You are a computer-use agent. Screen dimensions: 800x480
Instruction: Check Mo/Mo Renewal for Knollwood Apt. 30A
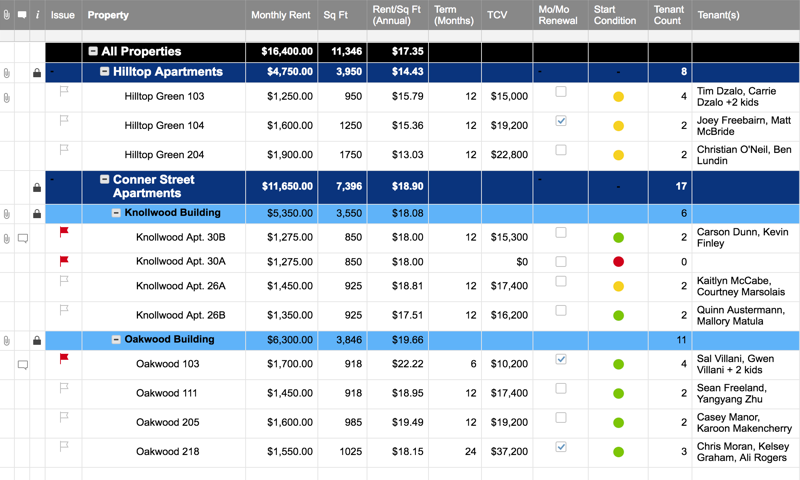(x=561, y=261)
